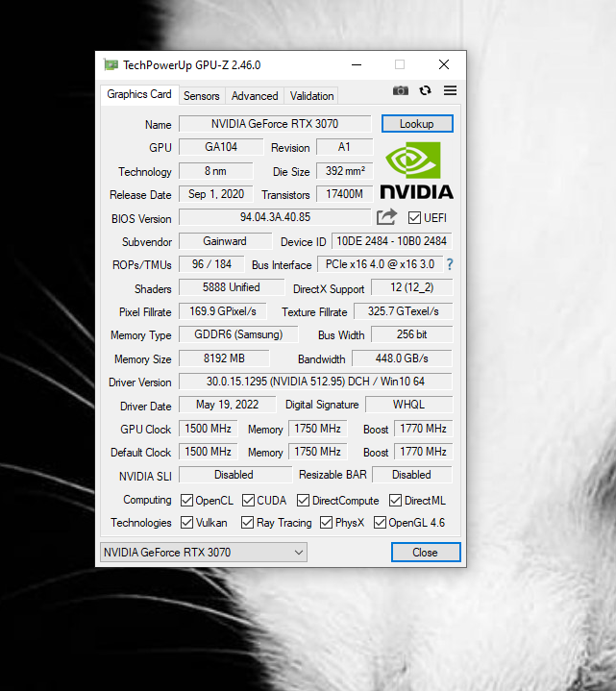The width and height of the screenshot is (616, 691).
Task: Click the Die Size field 392 mm²
Action: pos(345,171)
